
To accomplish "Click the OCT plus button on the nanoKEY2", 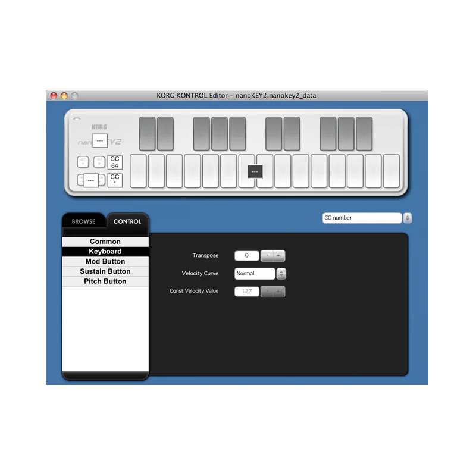I will [99, 162].
